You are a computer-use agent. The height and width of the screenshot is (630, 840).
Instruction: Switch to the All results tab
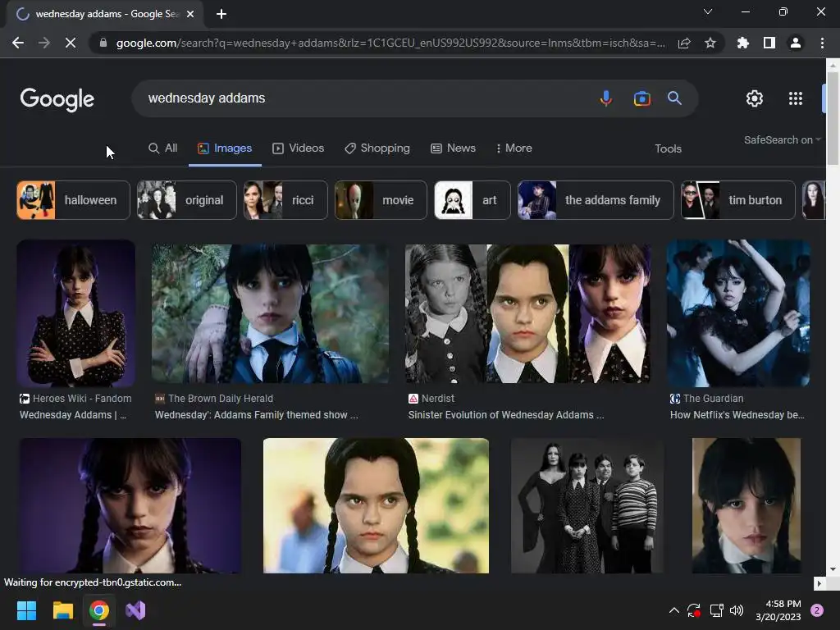[163, 148]
